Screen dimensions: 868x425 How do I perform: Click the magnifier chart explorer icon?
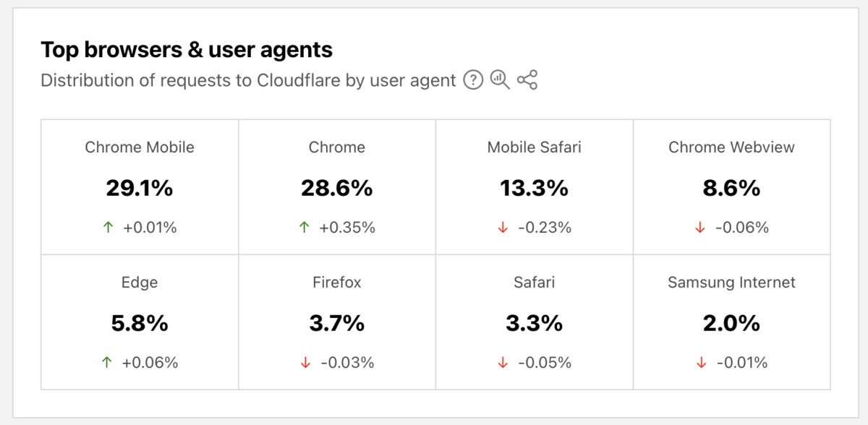[x=500, y=80]
